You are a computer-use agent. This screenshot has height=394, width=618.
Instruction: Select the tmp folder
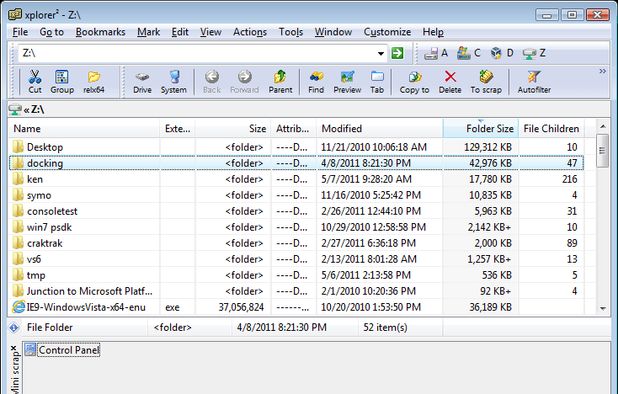coord(296,275)
